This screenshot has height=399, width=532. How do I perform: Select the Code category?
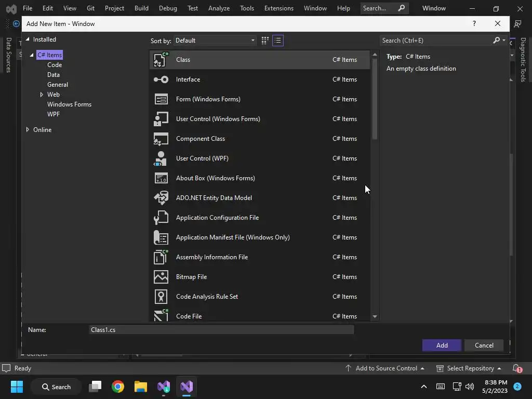click(55, 65)
